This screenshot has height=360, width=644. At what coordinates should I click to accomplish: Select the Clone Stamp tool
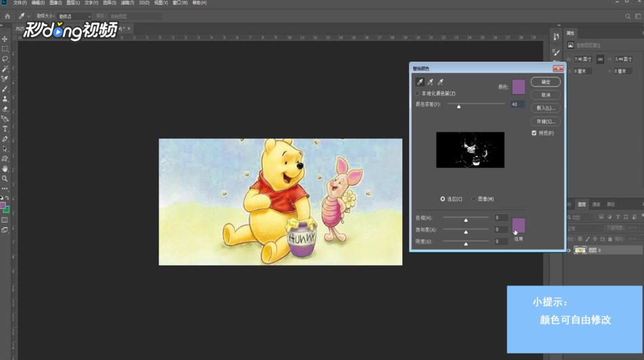[x=5, y=99]
